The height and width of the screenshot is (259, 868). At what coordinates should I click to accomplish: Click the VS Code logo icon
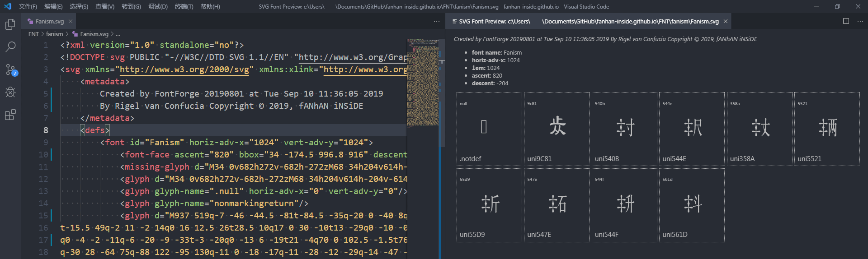pos(8,6)
